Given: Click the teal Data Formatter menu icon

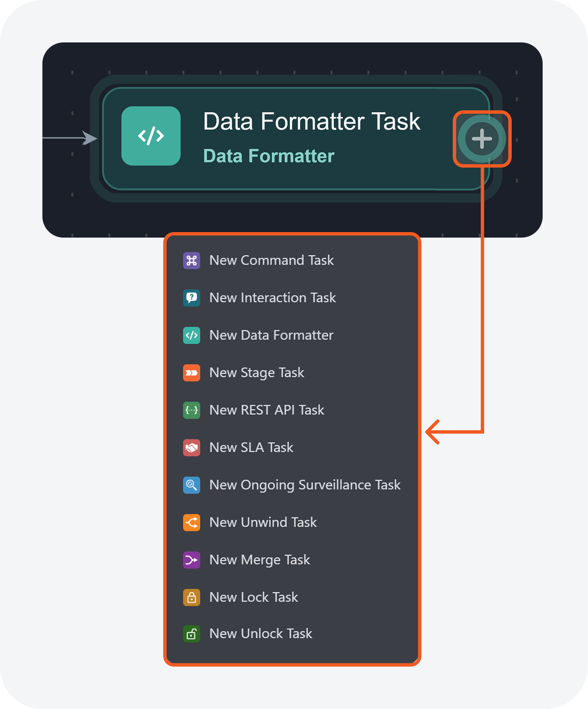Looking at the screenshot, I should click(192, 335).
